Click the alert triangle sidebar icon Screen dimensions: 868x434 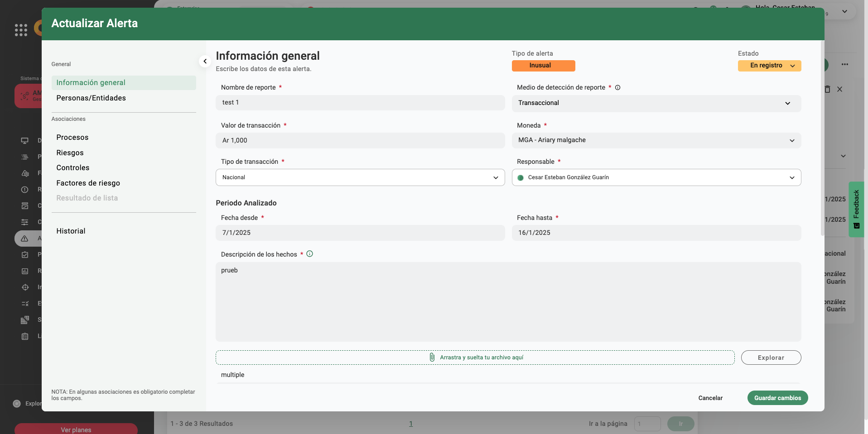25,238
